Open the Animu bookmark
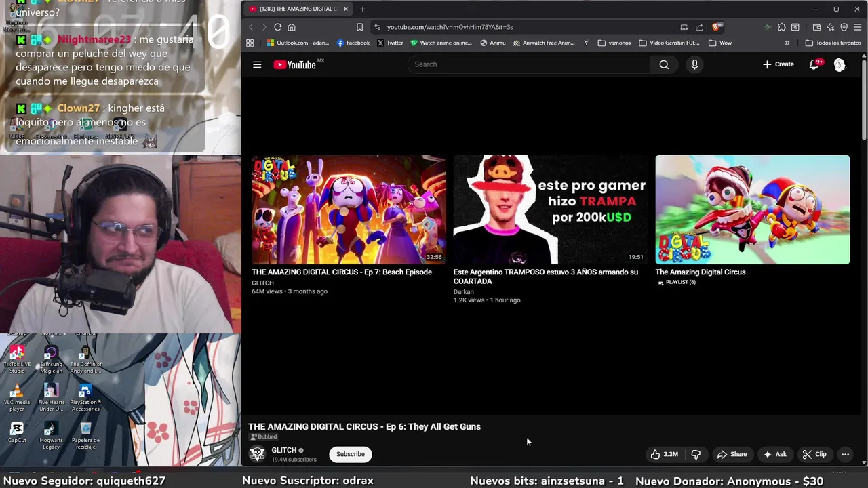868x488 pixels. click(x=493, y=43)
